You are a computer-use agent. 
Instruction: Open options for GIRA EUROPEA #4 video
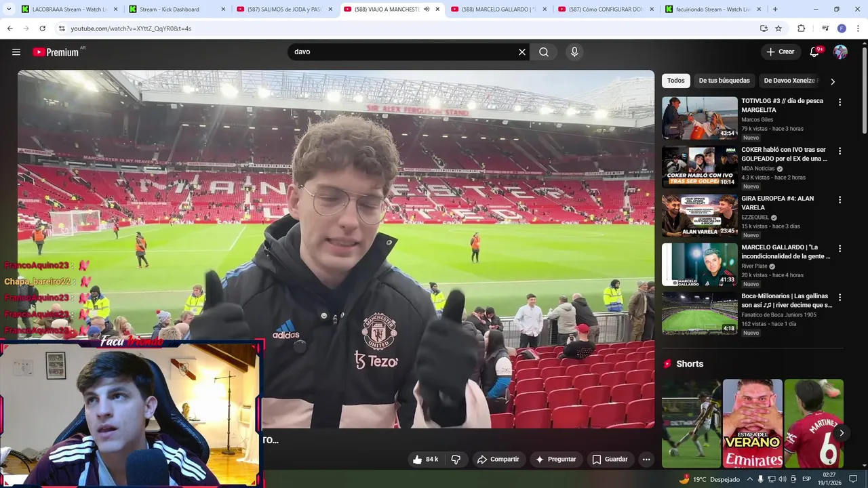coord(840,200)
